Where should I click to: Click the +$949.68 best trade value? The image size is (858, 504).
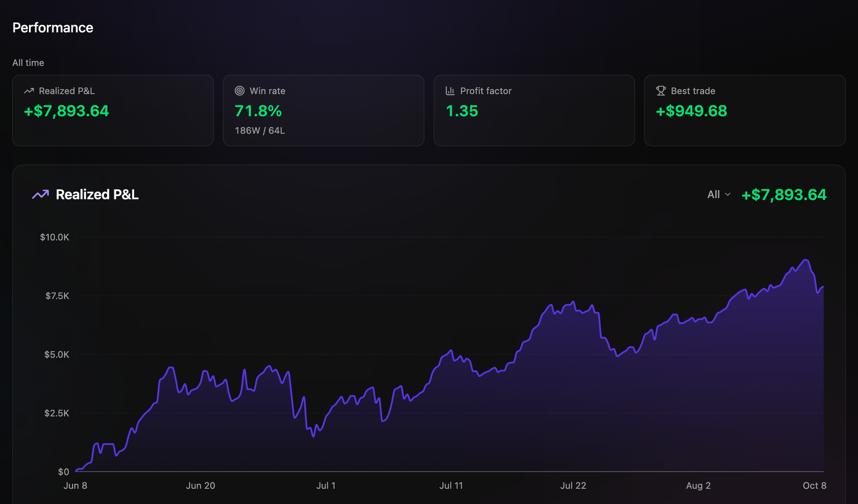[x=691, y=111]
